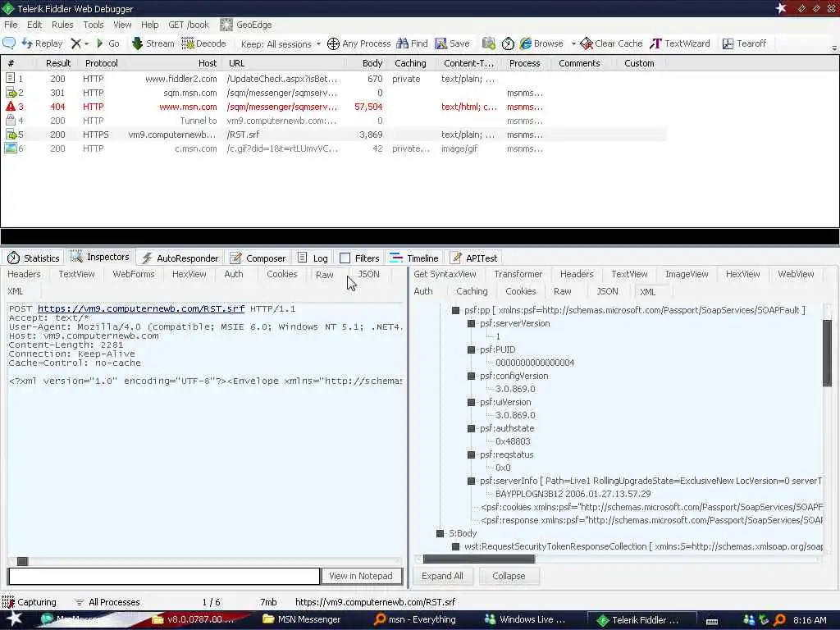Screen dimensions: 840x630
Task: Save sessions with Save toolbar icon
Action: tap(452, 44)
